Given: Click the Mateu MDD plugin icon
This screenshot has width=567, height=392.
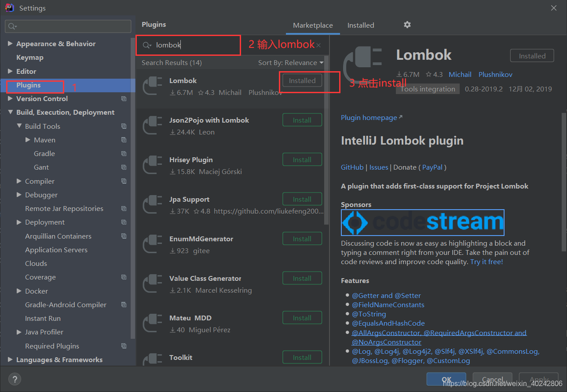Looking at the screenshot, I should [152, 323].
